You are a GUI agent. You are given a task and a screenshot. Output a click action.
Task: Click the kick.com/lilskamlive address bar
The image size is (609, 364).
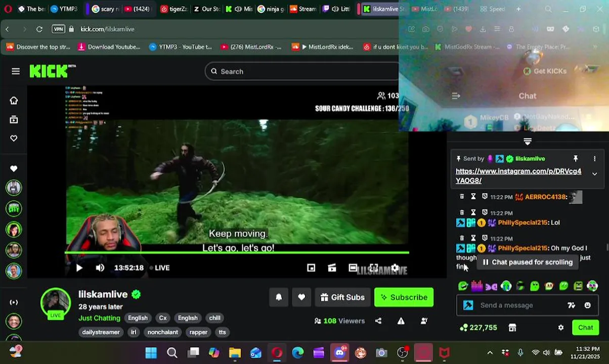pos(107,29)
